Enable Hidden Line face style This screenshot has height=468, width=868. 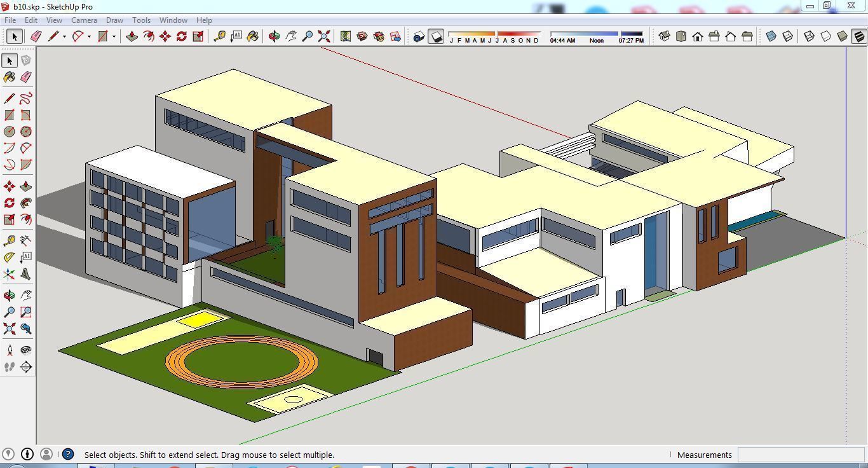point(825,36)
